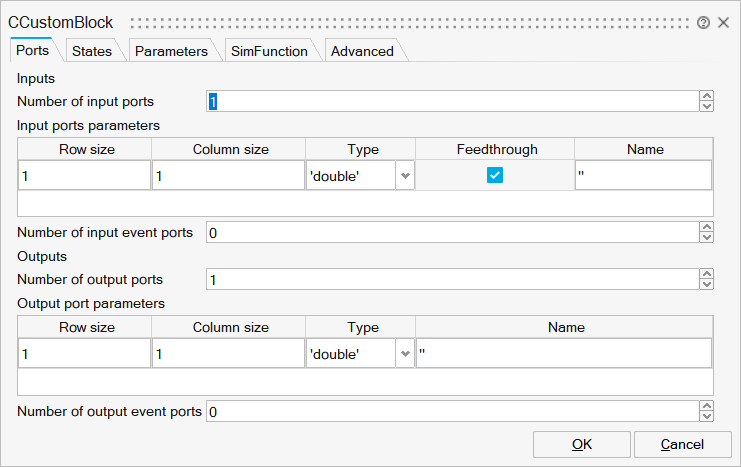Click the output port Name field
Image resolution: width=741 pixels, height=467 pixels.
point(563,353)
